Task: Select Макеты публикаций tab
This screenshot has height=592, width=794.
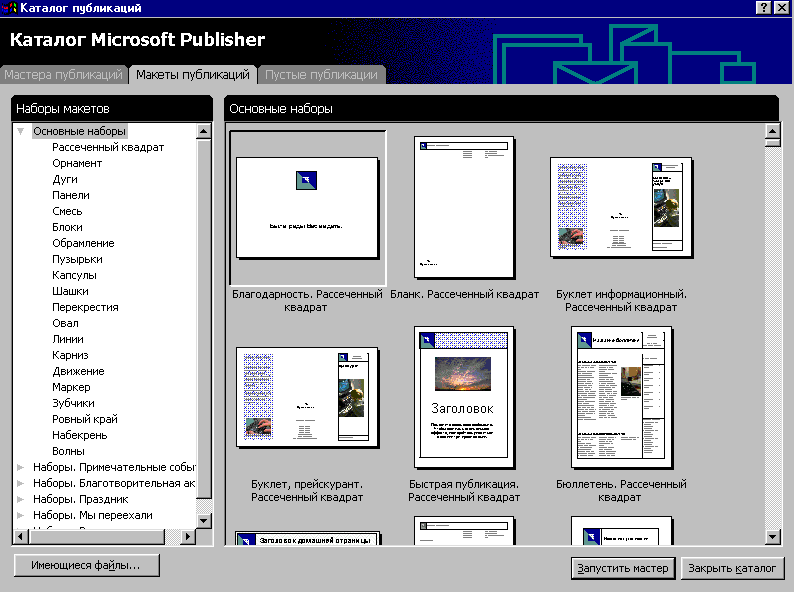Action: pyautogui.click(x=193, y=74)
